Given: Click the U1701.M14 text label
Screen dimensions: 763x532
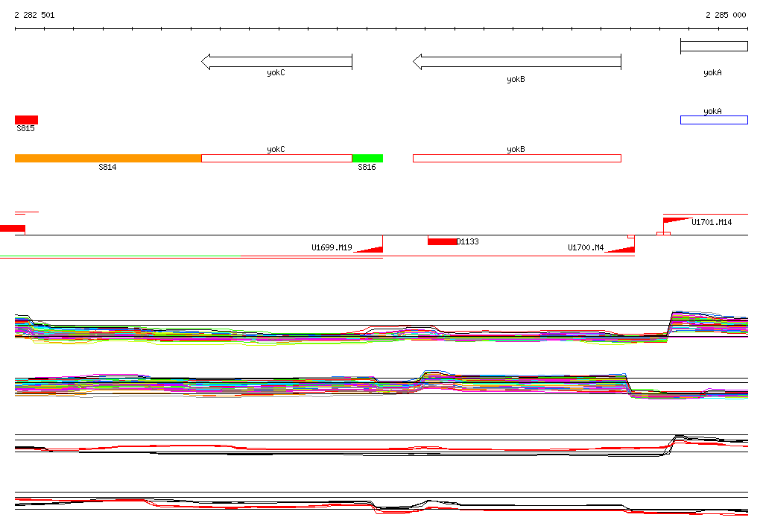Looking at the screenshot, I should coord(712,222).
